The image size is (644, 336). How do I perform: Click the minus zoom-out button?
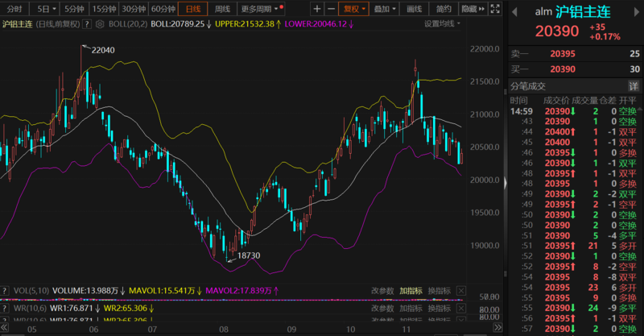click(331, 9)
